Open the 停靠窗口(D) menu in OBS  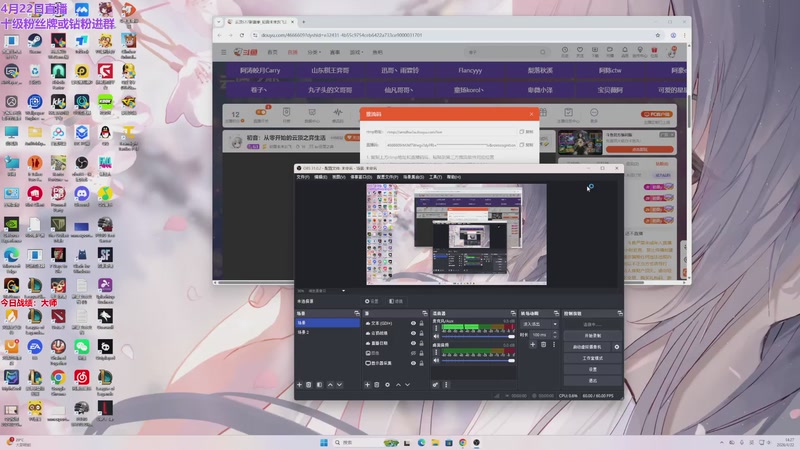coord(361,177)
